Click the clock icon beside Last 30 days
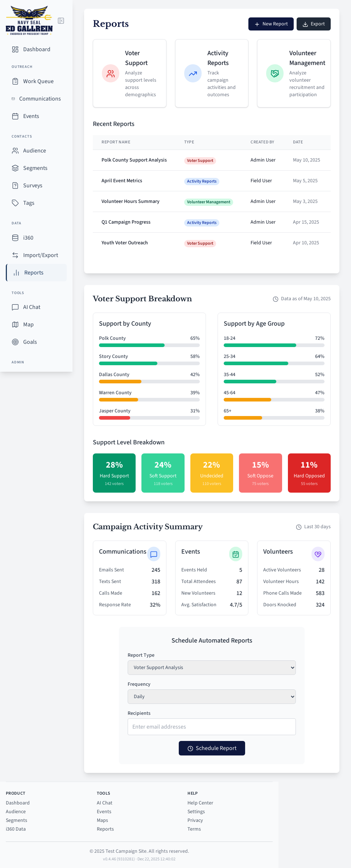 pos(299,527)
